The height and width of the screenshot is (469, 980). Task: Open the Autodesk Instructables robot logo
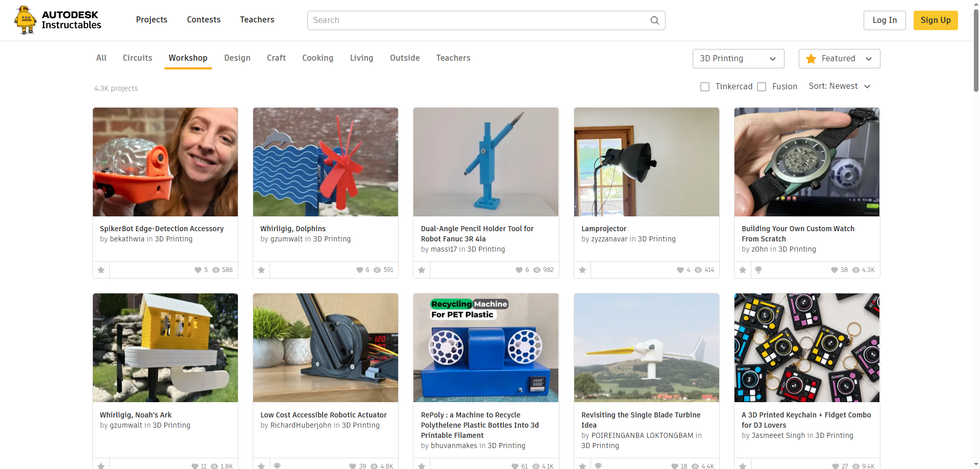click(58, 20)
